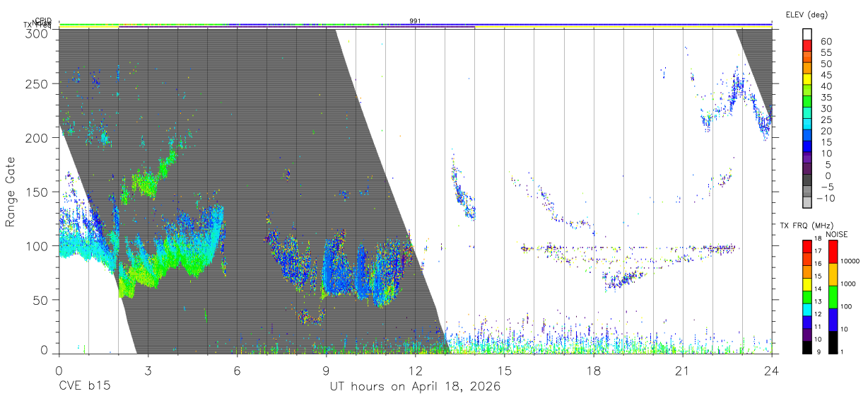Image resolution: width=868 pixels, height=401 pixels.
Task: Click the '300' tick on the Range Gate axis
Action: tap(37, 33)
